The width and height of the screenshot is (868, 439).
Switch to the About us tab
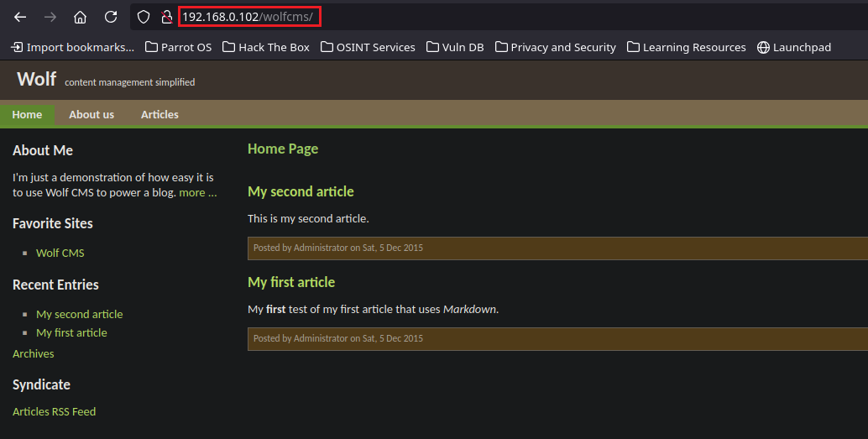click(92, 114)
